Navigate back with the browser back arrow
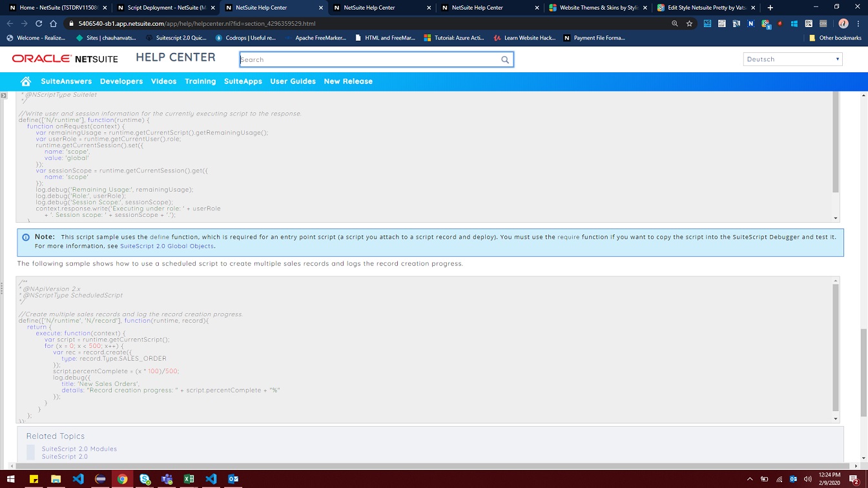The height and width of the screenshot is (488, 868). coord(10,23)
